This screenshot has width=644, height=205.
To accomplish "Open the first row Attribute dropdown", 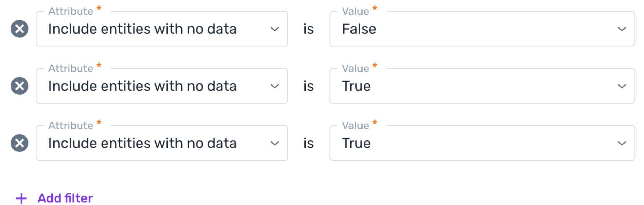I will 162,29.
